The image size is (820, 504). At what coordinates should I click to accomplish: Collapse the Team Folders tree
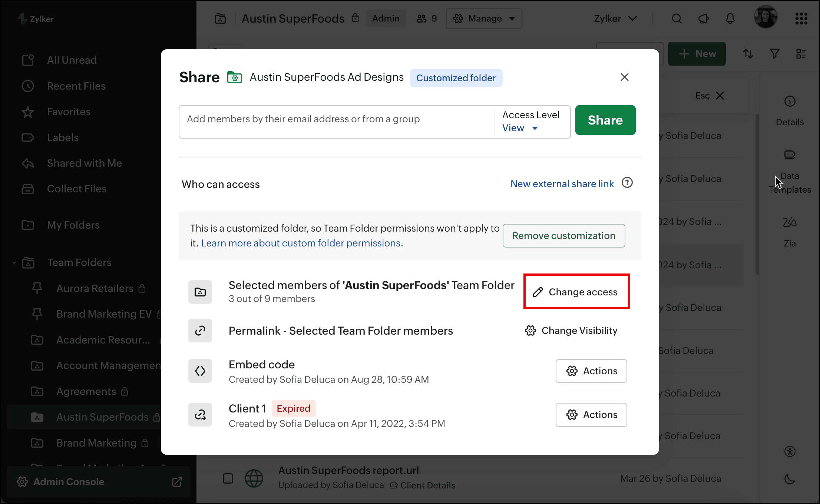[14, 263]
